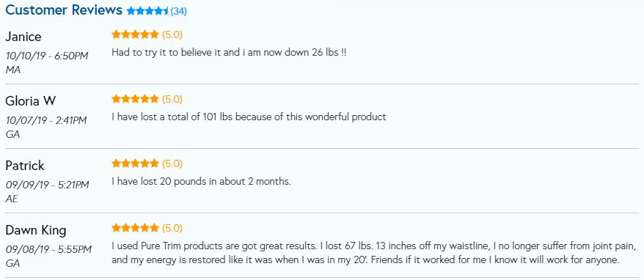Click the reviewer name Gloria W
The width and height of the screenshot is (644, 280).
pyautogui.click(x=31, y=101)
